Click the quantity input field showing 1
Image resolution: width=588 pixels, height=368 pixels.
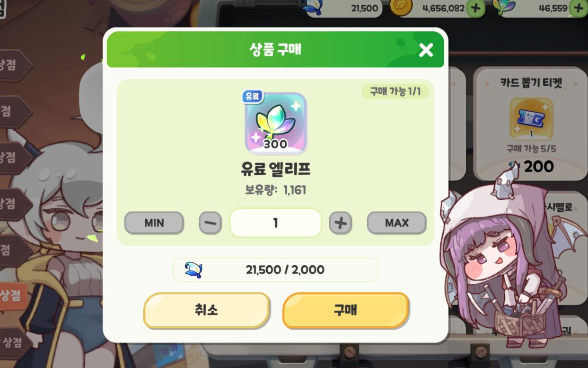[x=275, y=223]
